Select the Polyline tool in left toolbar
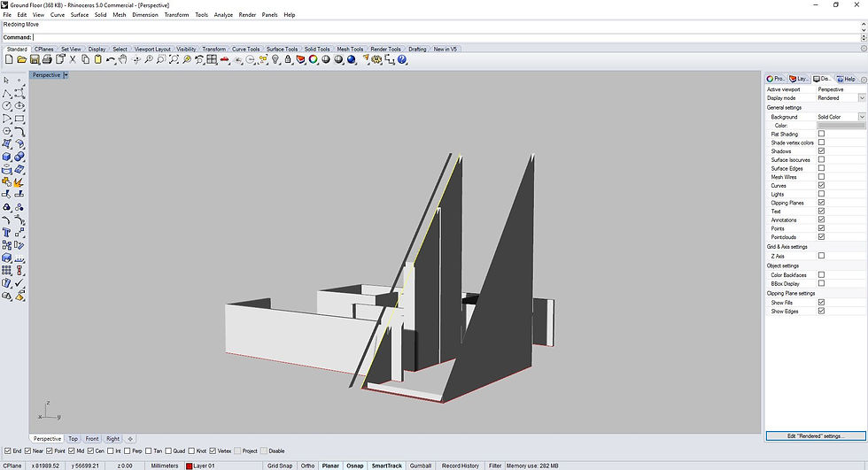 [x=7, y=93]
